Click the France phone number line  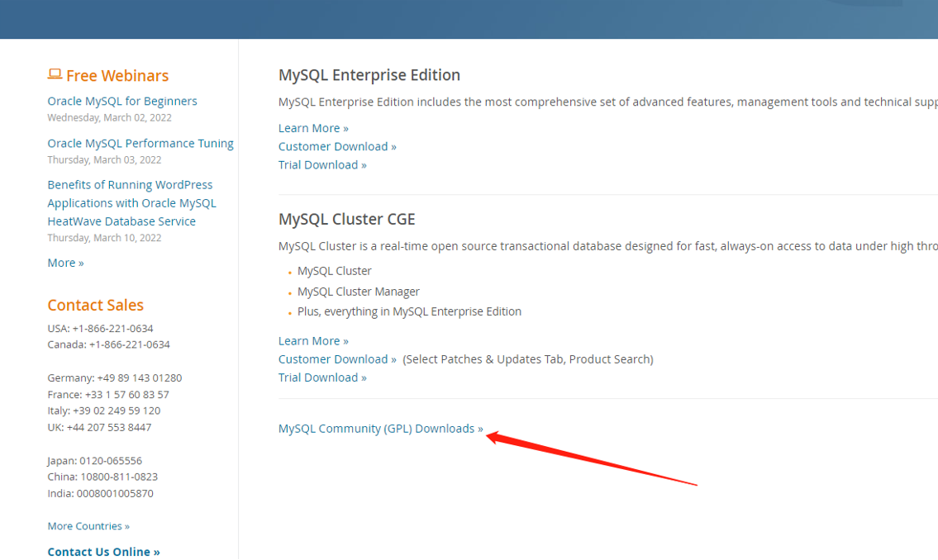click(108, 395)
